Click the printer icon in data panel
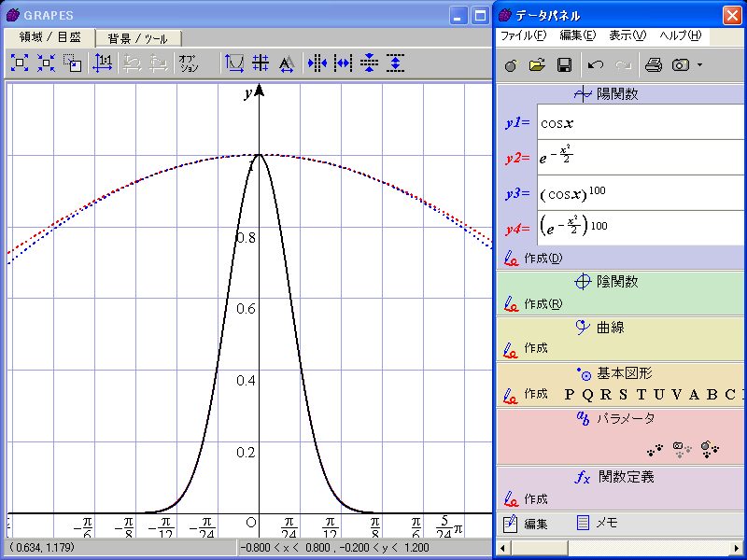Screen dimensions: 747x560 click(654, 65)
